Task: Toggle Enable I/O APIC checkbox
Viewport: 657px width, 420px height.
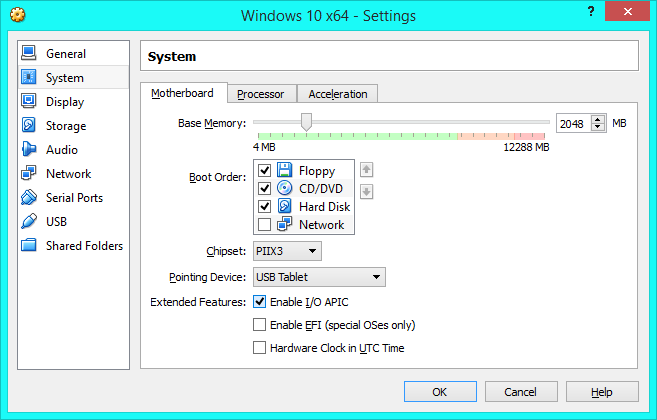Action: click(x=259, y=302)
